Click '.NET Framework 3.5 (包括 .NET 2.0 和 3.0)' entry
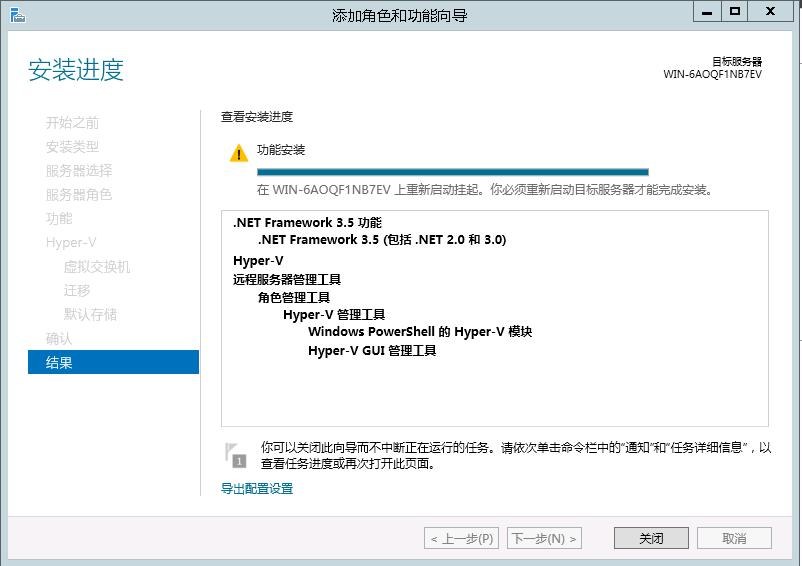The height and width of the screenshot is (566, 802). (382, 240)
